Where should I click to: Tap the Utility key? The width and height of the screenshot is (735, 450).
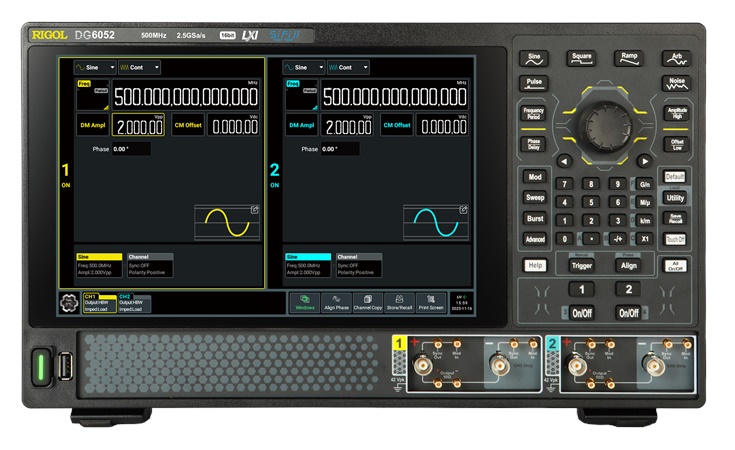675,198
